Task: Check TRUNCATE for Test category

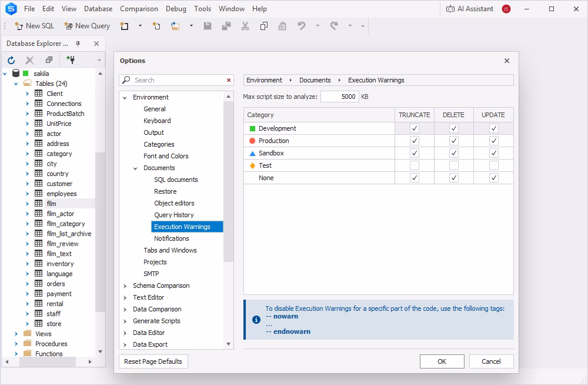Action: 415,165
